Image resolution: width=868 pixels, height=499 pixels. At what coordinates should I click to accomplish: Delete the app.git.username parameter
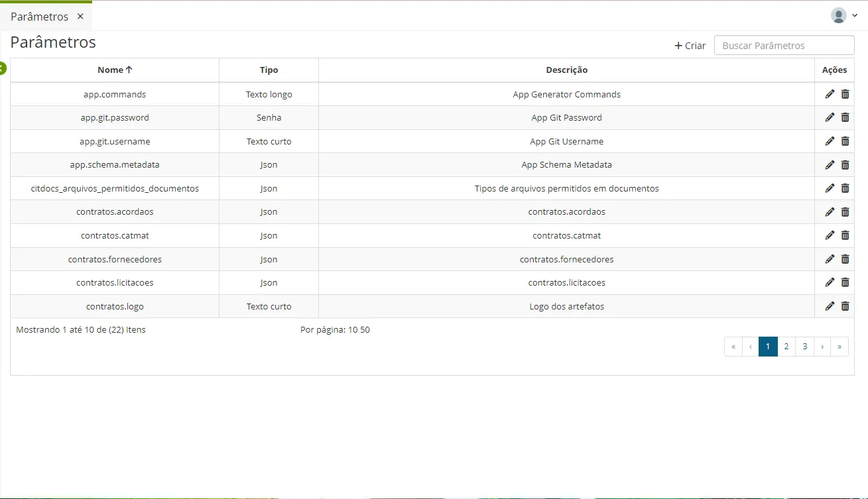tap(845, 141)
